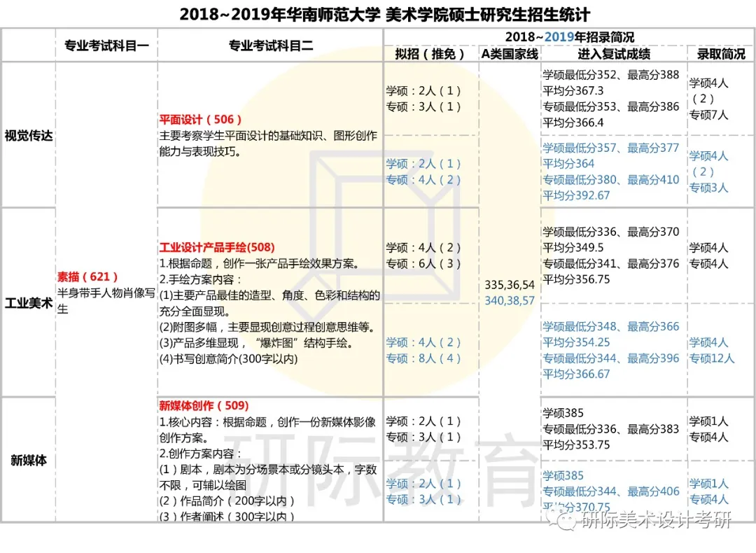
Task: Click the red '工业设计产品手绘(508)' heading
Action: 217,247
